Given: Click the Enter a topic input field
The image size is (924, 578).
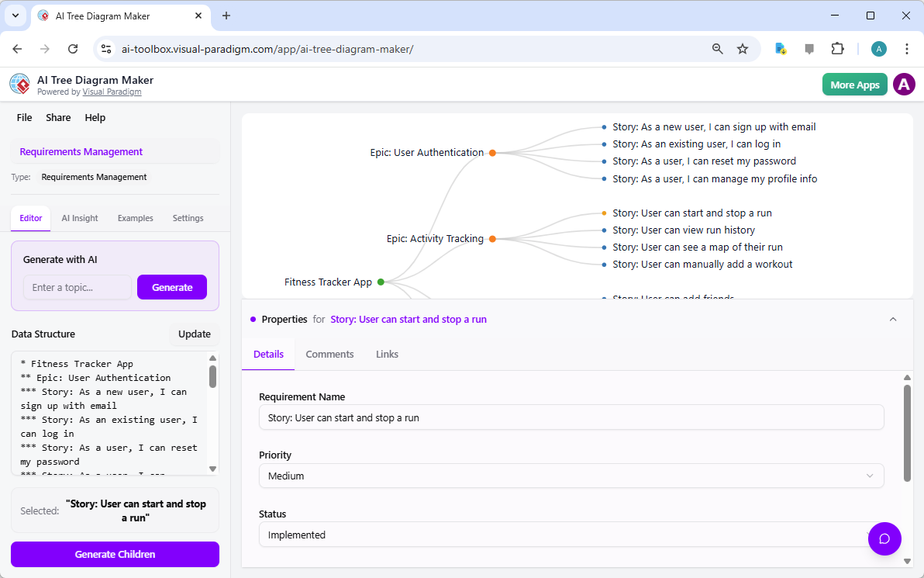Looking at the screenshot, I should coord(78,287).
